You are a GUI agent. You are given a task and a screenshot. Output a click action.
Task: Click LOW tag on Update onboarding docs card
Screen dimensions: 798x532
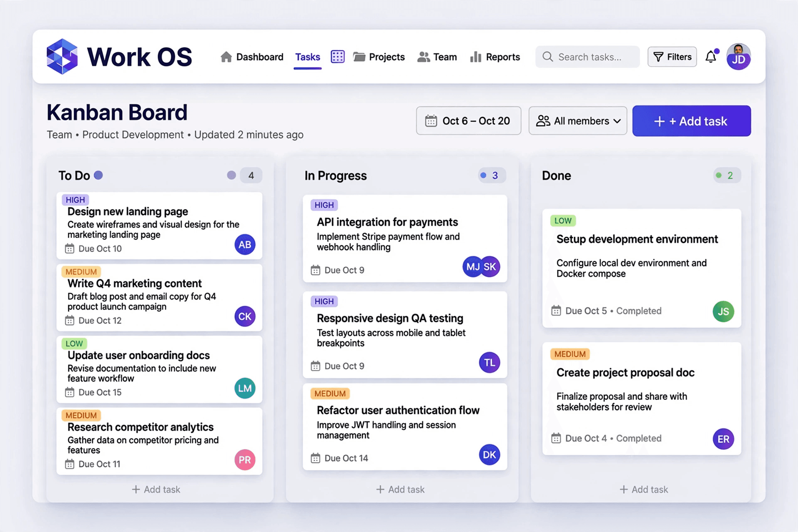74,344
